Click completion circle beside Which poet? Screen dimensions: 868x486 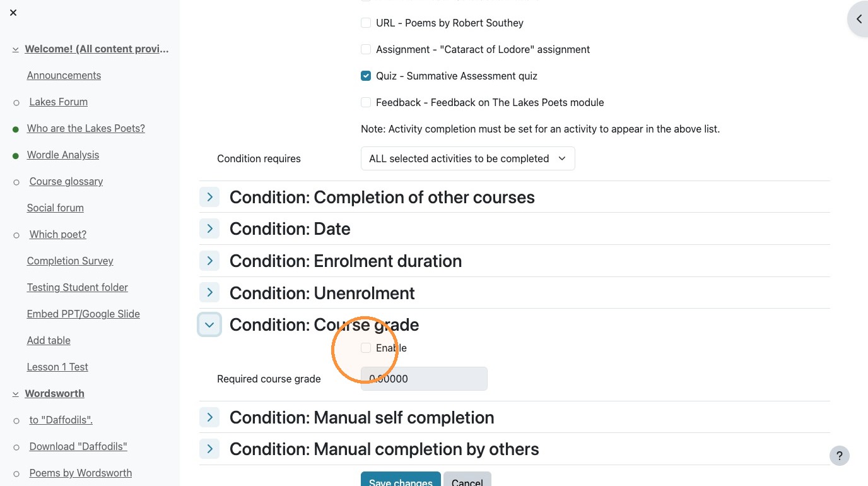click(x=16, y=235)
